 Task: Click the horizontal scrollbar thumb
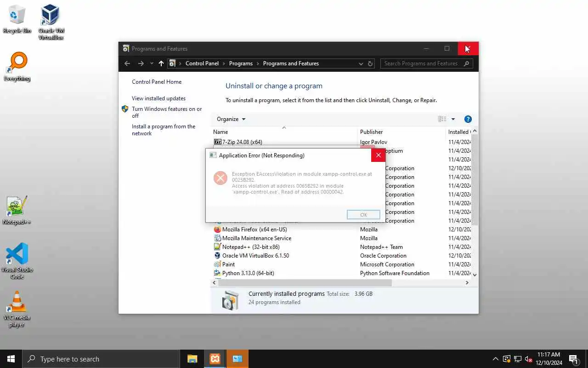(305, 283)
